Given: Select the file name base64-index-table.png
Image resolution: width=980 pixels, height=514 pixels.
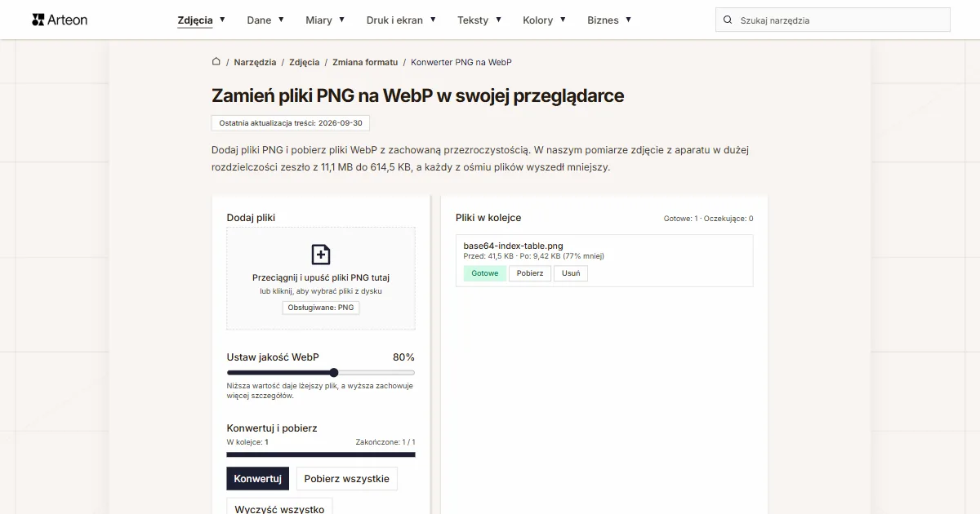Looking at the screenshot, I should pos(513,246).
